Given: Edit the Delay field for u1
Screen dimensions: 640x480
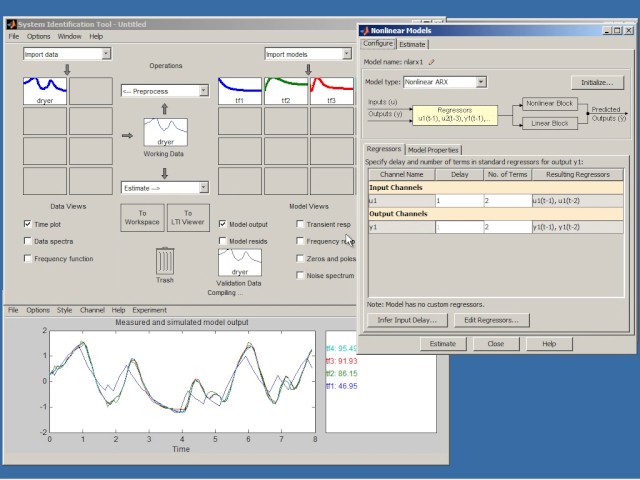Looking at the screenshot, I should point(459,201).
